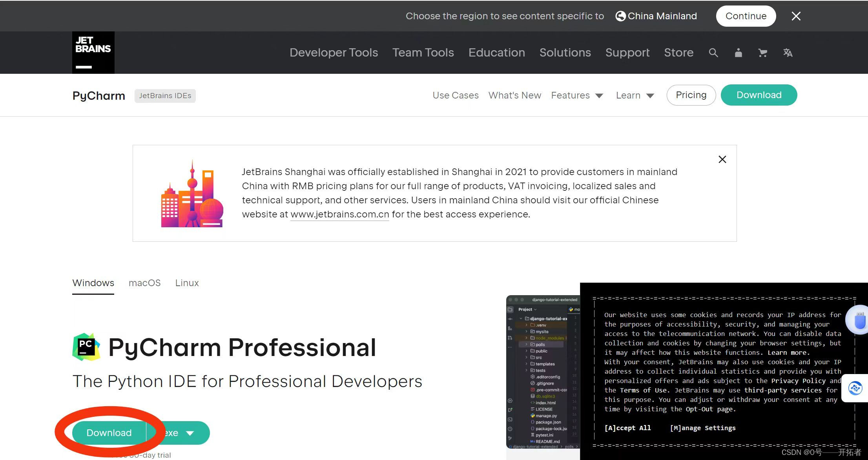868x460 pixels.
Task: Click Continue to confirm the China Mainland region
Action: pos(745,16)
